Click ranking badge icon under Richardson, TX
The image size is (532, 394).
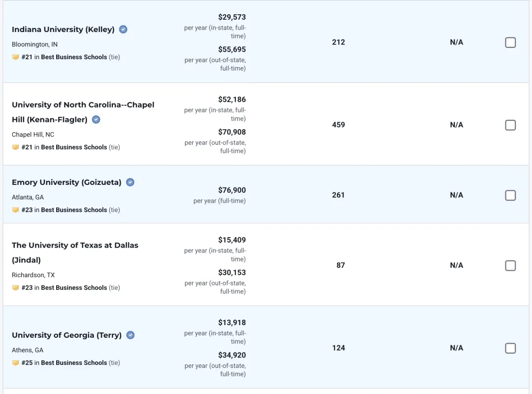coord(15,288)
